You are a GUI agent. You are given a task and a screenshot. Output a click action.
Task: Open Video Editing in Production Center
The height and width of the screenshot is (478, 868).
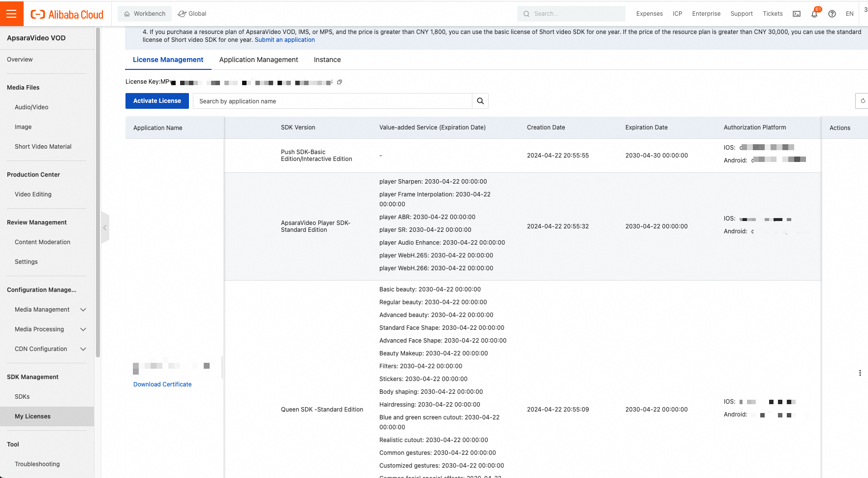point(33,194)
